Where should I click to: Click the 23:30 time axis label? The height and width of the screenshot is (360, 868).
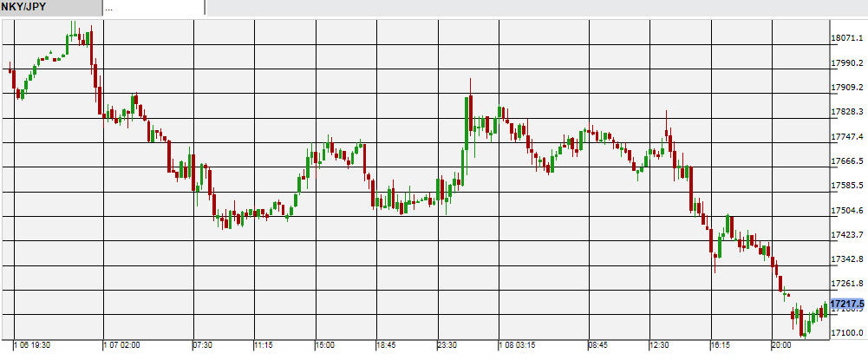click(447, 345)
